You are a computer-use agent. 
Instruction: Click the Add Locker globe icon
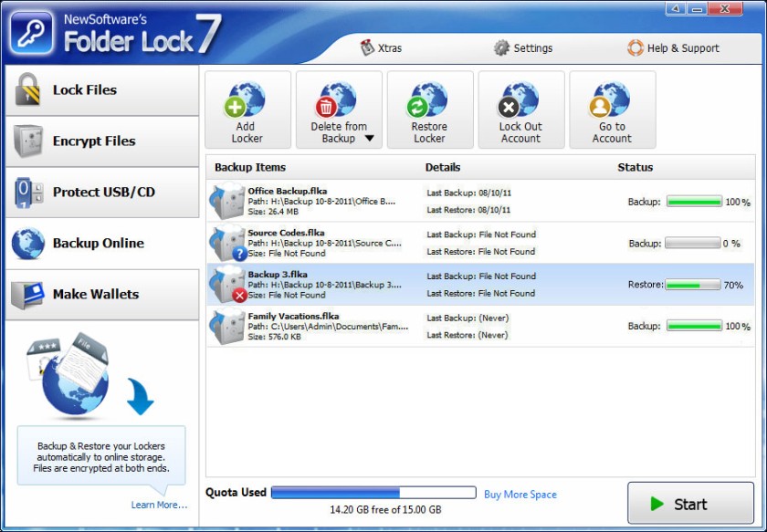[x=245, y=99]
